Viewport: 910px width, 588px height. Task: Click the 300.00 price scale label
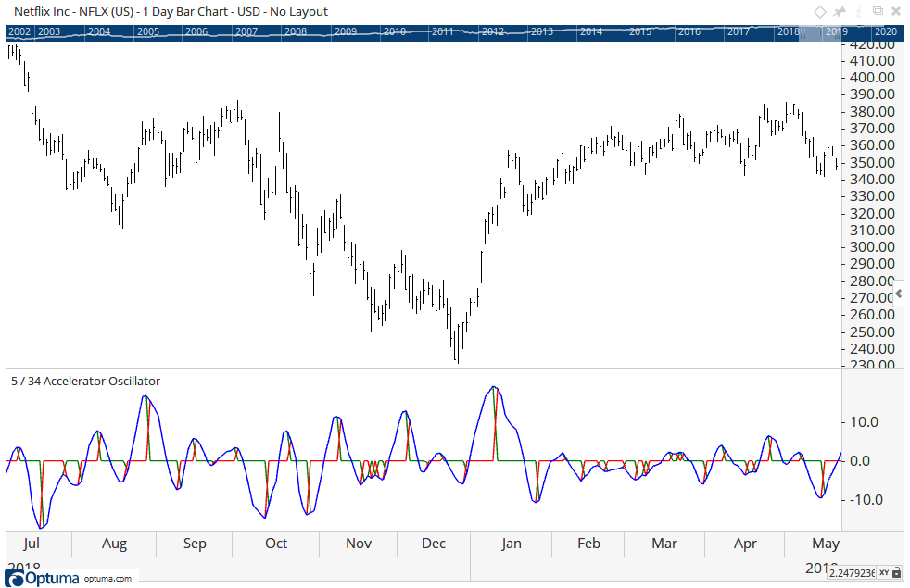click(x=872, y=247)
